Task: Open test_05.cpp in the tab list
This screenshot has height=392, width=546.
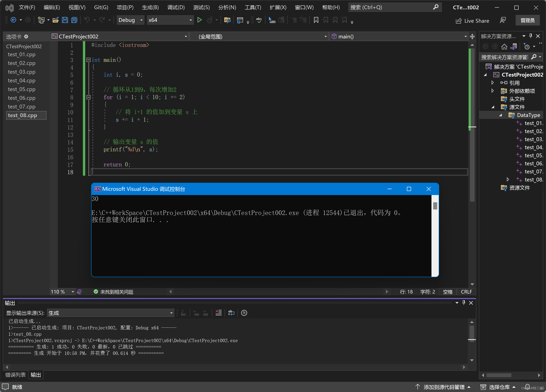Action: pos(21,89)
